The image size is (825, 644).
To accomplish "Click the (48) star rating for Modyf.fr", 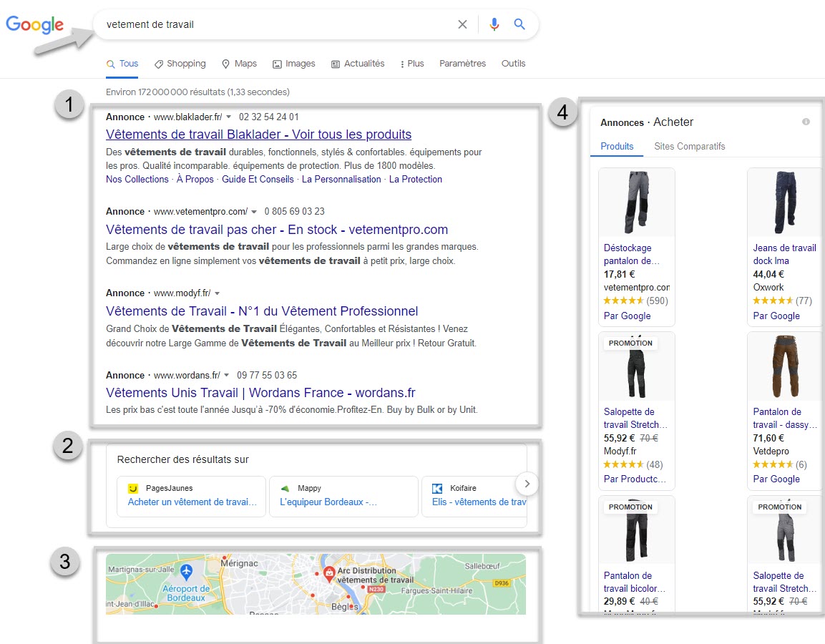I will [633, 464].
